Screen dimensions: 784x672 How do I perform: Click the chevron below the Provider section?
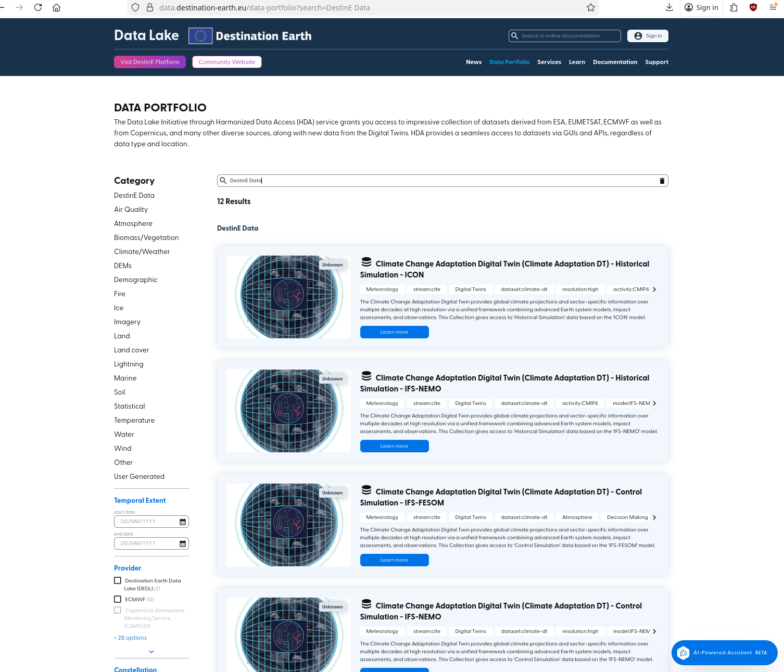[151, 652]
